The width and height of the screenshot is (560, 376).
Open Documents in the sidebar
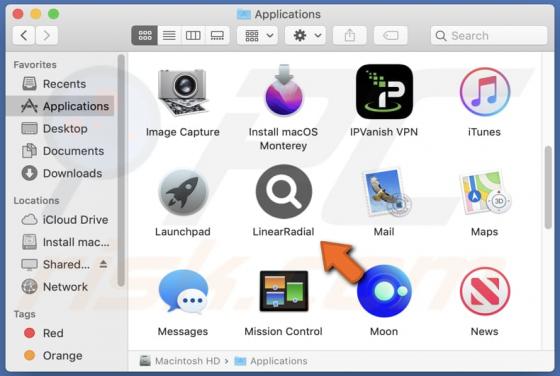[61, 151]
